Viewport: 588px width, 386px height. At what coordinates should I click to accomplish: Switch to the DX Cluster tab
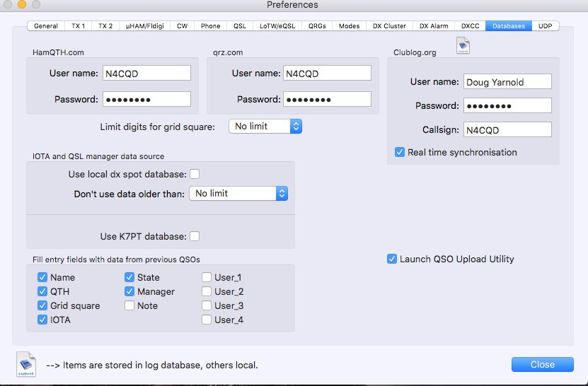click(390, 26)
